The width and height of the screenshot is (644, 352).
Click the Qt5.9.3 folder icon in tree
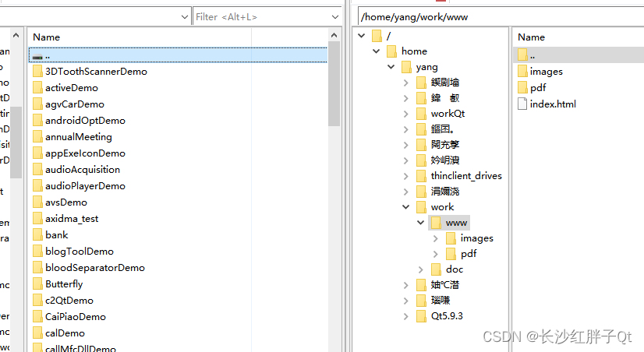[x=421, y=316]
